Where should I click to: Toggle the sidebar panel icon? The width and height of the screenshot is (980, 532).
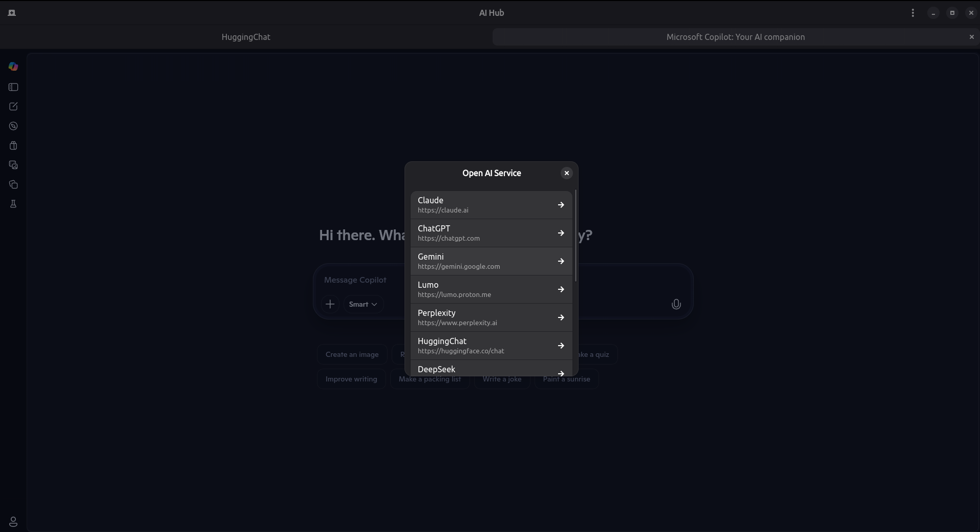point(13,87)
